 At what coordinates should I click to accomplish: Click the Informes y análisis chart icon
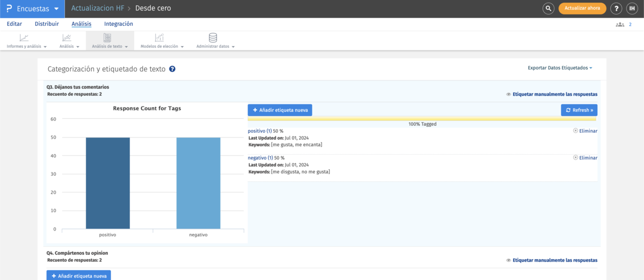coord(24,38)
